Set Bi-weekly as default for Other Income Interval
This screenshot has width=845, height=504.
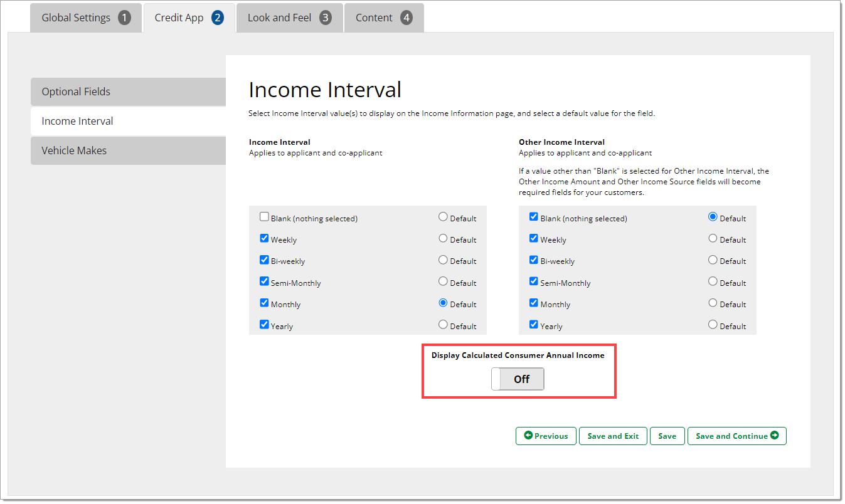click(x=713, y=260)
